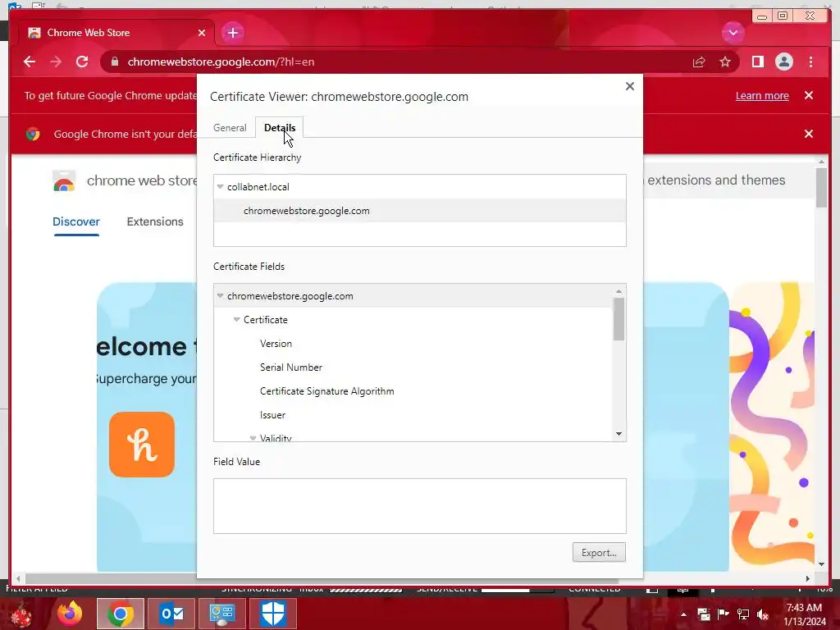
Task: Select the Details tab
Action: click(x=280, y=127)
